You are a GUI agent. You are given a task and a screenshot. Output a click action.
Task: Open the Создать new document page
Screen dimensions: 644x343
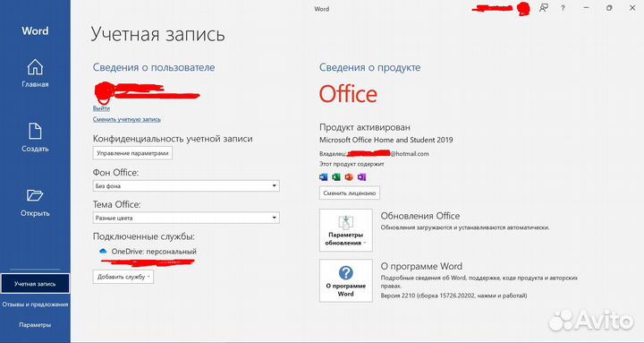[x=35, y=138]
